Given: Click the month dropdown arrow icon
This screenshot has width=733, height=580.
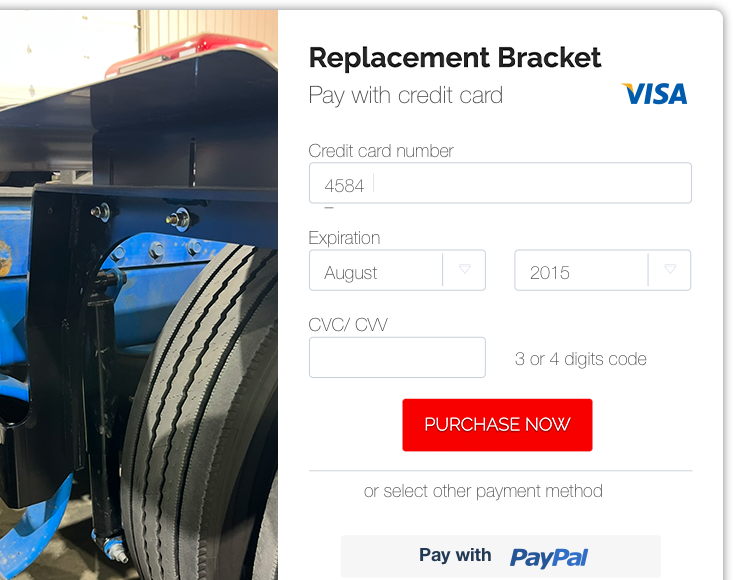Looking at the screenshot, I should [465, 269].
